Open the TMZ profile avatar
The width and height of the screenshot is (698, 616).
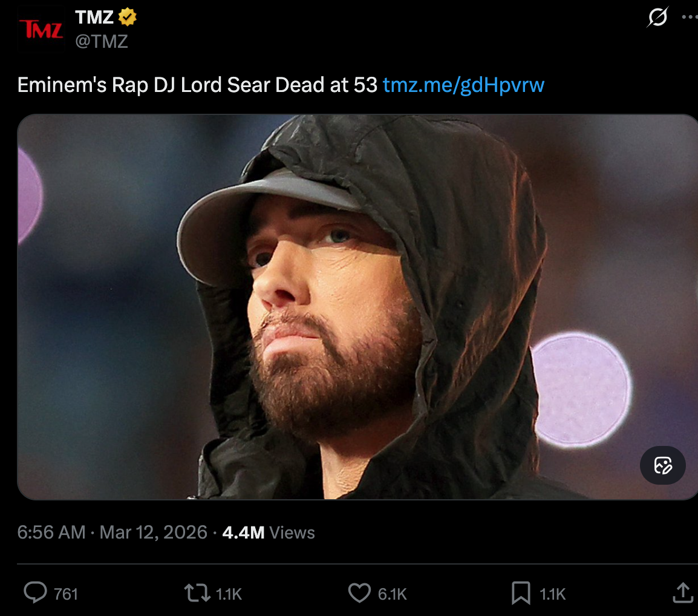point(41,29)
